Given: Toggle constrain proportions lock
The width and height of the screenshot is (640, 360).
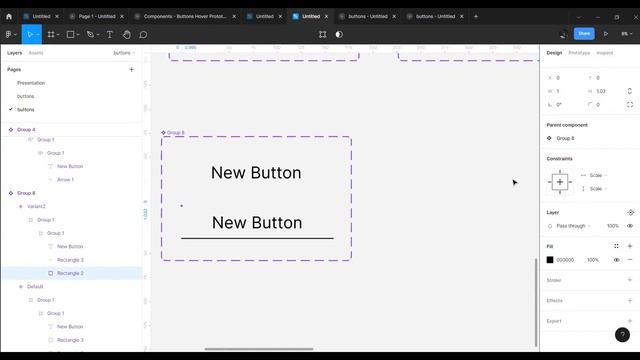Looking at the screenshot, I should click(630, 91).
